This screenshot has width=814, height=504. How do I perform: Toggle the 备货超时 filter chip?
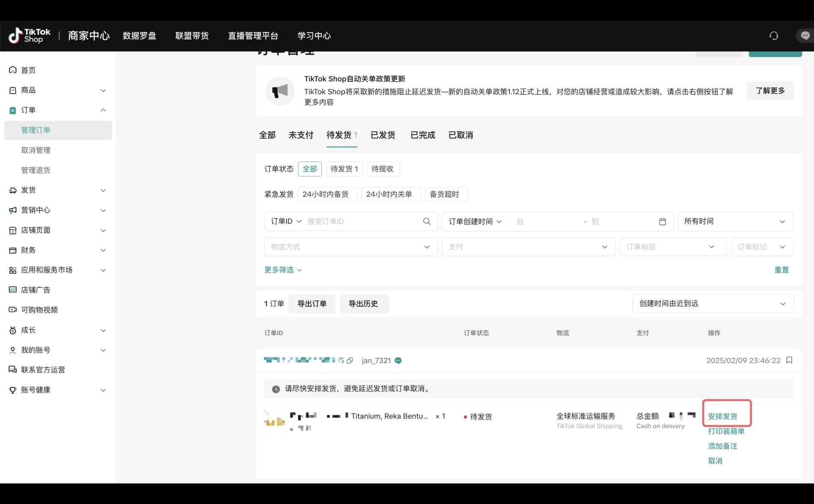[x=446, y=194]
